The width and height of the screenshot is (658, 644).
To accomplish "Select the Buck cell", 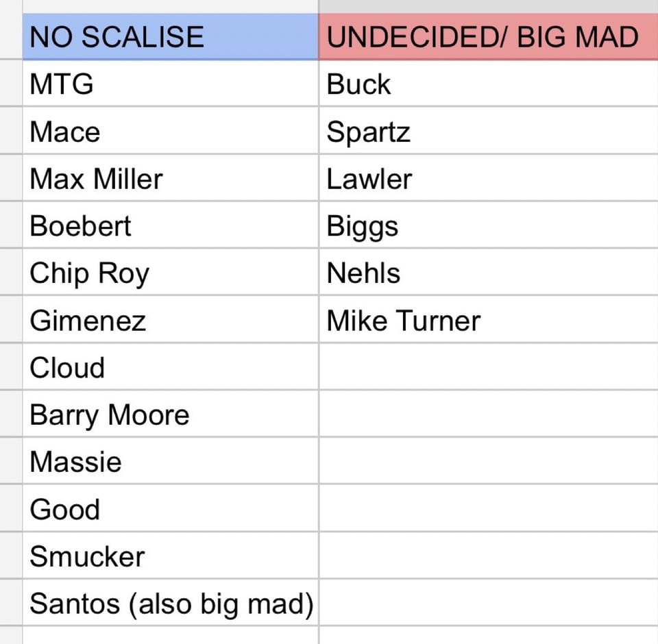I will [x=488, y=84].
